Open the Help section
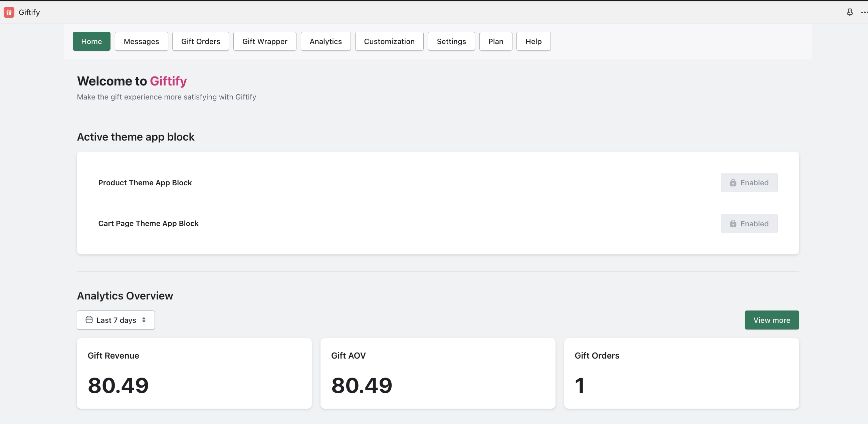 click(533, 41)
